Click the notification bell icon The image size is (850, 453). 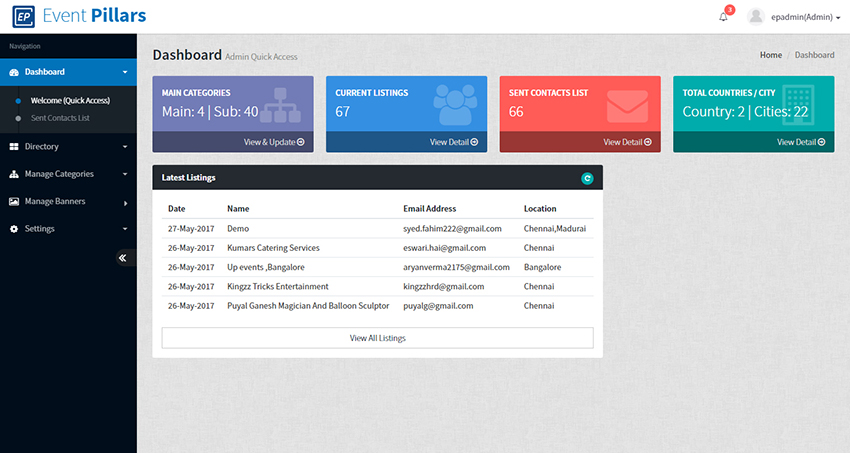pyautogui.click(x=723, y=17)
